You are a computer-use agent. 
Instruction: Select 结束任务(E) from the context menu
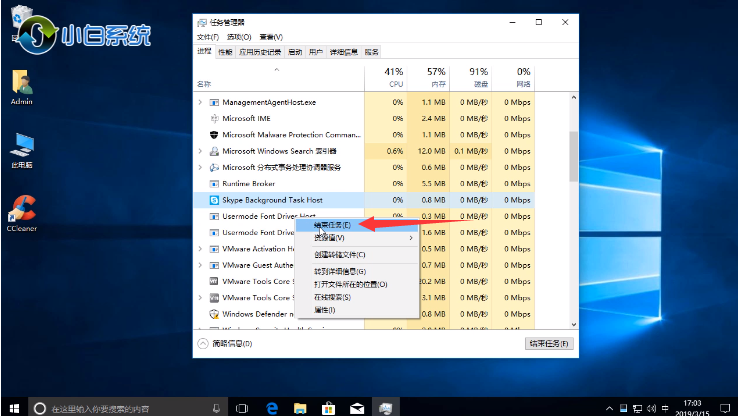pyautogui.click(x=332, y=224)
